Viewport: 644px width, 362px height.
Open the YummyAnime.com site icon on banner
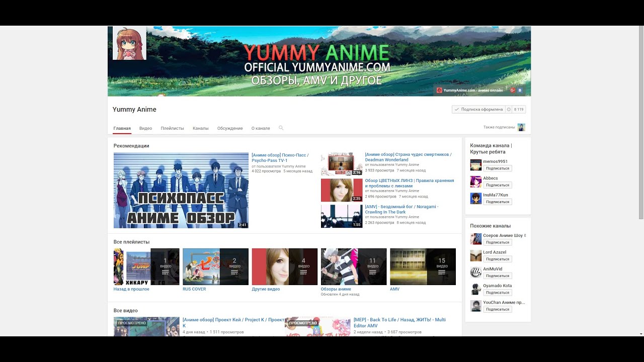click(x=440, y=90)
